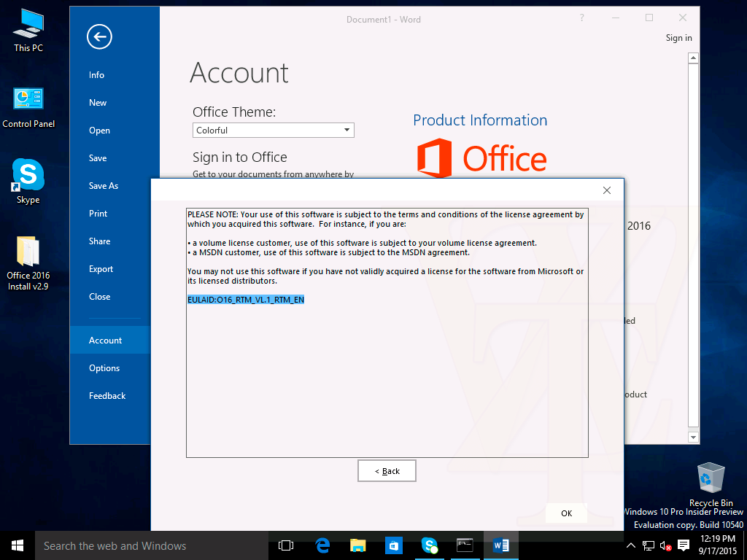Click the Word help question mark

(581, 17)
